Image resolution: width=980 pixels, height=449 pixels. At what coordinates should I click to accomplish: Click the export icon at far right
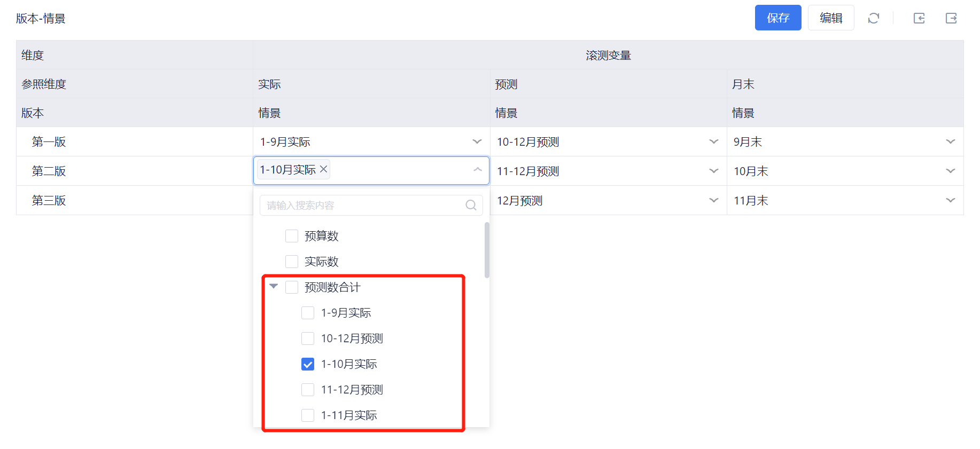point(951,18)
